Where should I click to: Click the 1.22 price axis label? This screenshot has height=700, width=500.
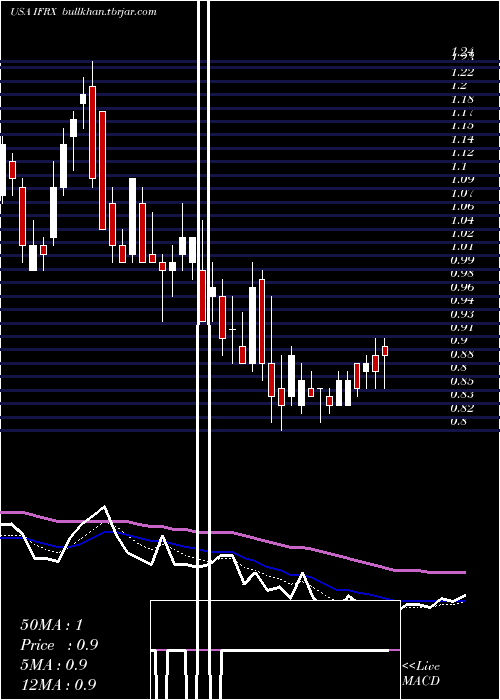click(x=462, y=72)
